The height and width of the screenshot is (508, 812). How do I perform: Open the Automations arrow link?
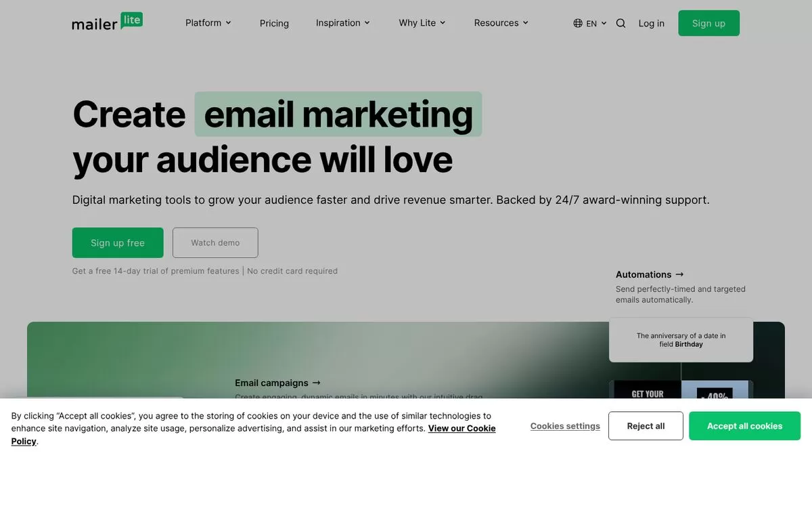650,274
